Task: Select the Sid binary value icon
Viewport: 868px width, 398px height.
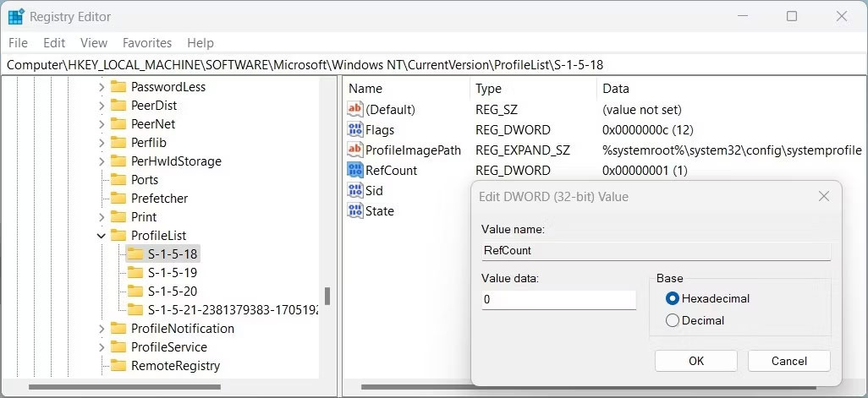Action: tap(354, 190)
